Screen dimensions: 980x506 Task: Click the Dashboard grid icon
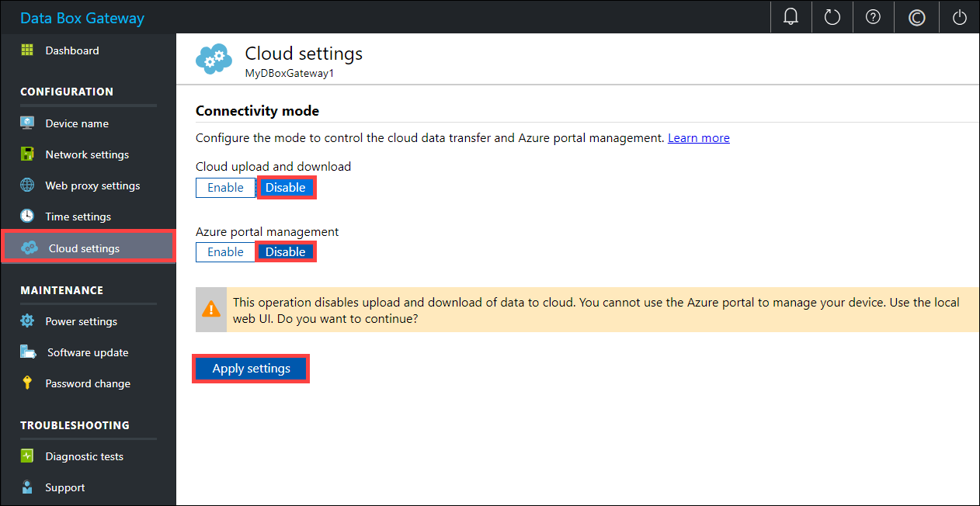(27, 50)
